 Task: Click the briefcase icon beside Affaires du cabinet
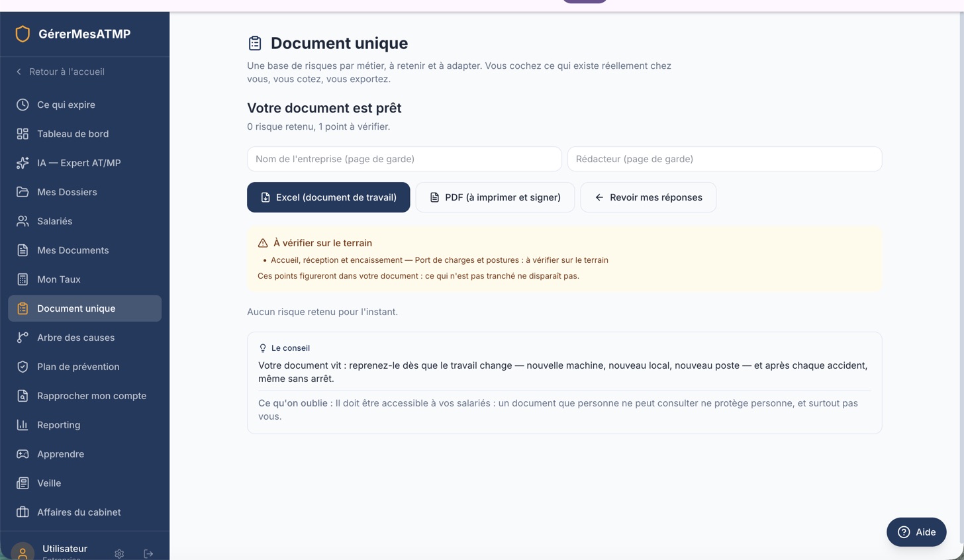coord(23,512)
